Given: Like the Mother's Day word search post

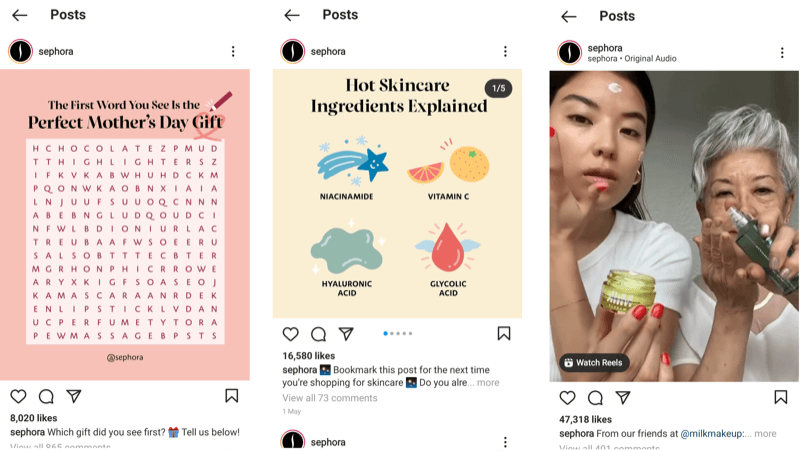Looking at the screenshot, I should click(x=18, y=396).
